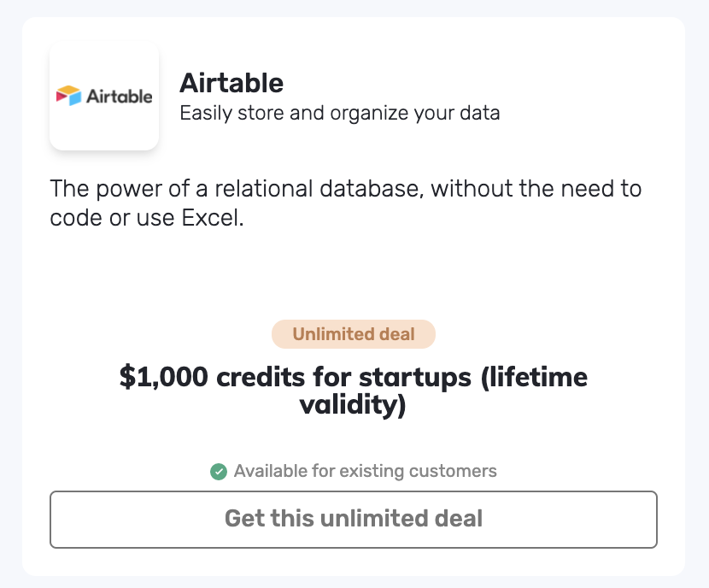Click the word Excel in the description

pos(212,218)
